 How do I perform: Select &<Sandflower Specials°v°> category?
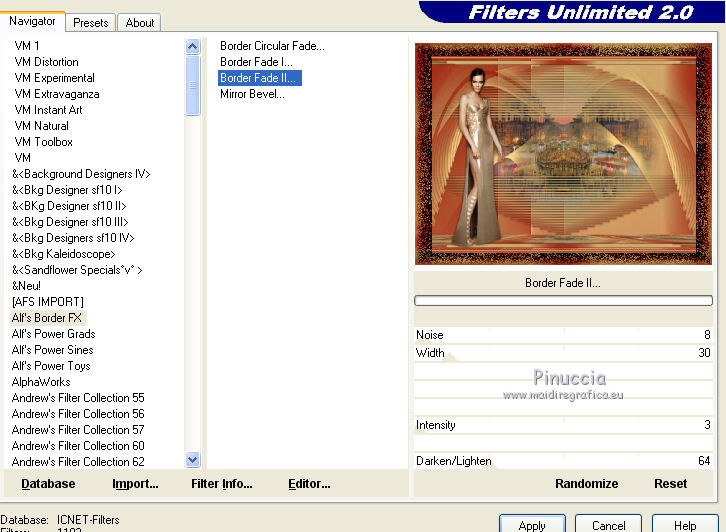point(77,270)
